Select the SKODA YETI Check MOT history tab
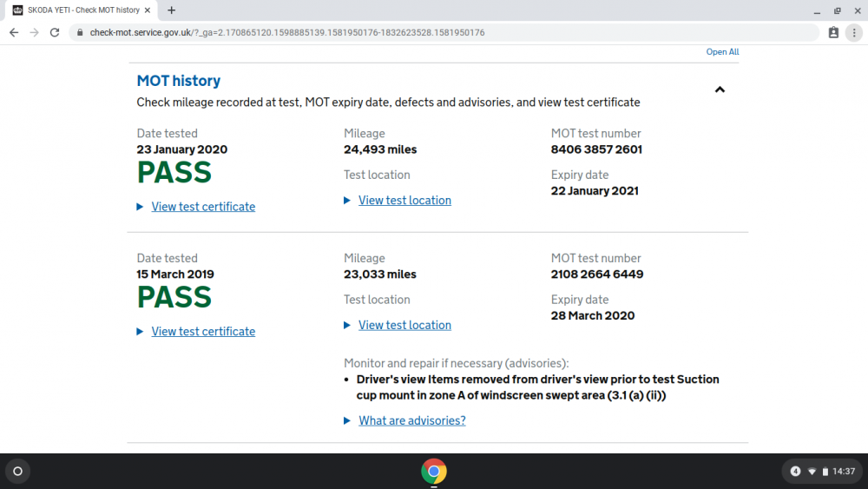 82,10
